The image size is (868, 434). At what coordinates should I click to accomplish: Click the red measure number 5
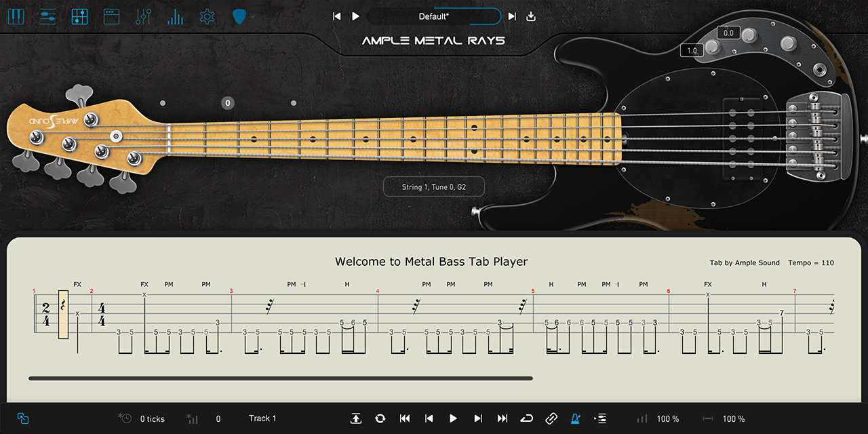click(533, 292)
